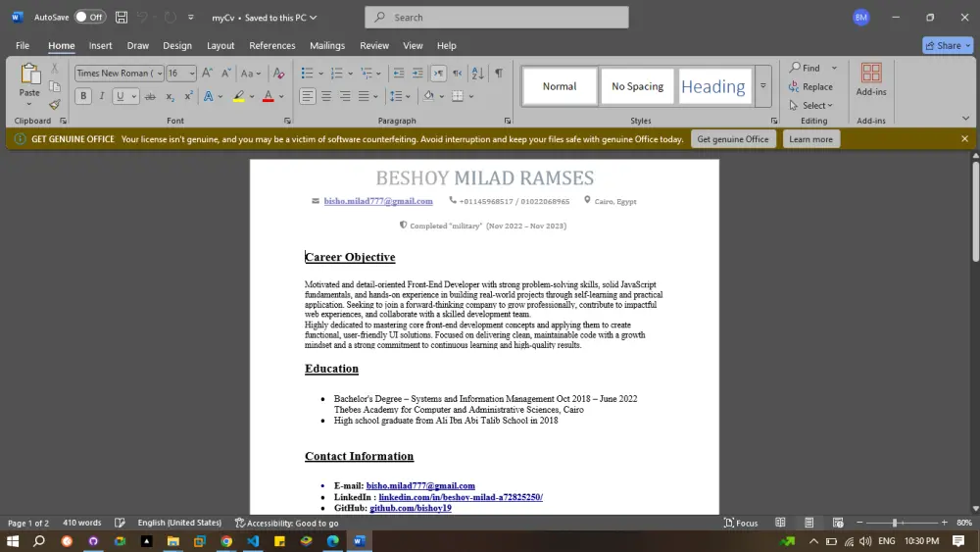Apply strikethrough formatting
This screenshot has height=552, width=980.
pos(150,96)
